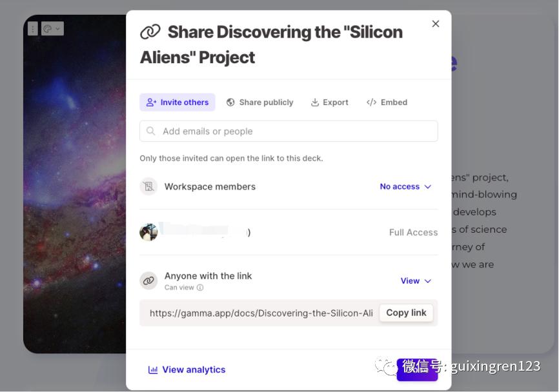Expand the palette dropdown chevron on card
The image size is (559, 392).
coord(58,29)
